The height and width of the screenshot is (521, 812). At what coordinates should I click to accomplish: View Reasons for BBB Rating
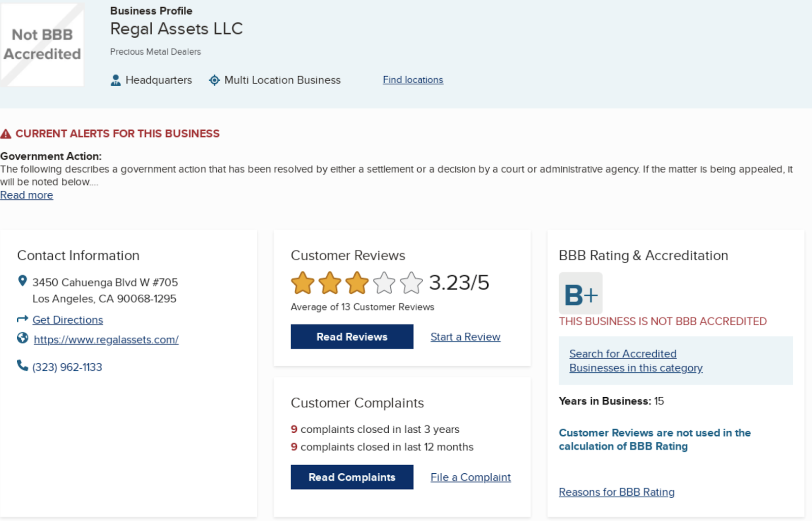[x=617, y=492]
